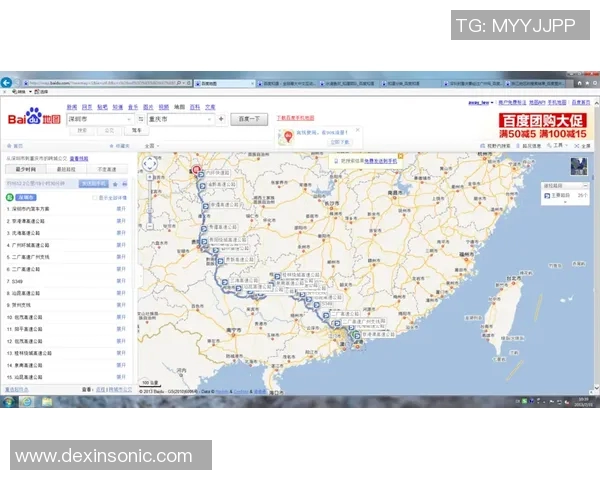Open the 工具 tools dropdown
The height and width of the screenshot is (480, 600).
coord(559,145)
